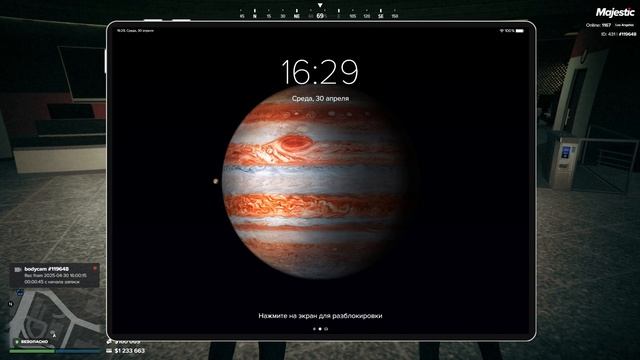Click the green health bar

pyautogui.click(x=32, y=350)
